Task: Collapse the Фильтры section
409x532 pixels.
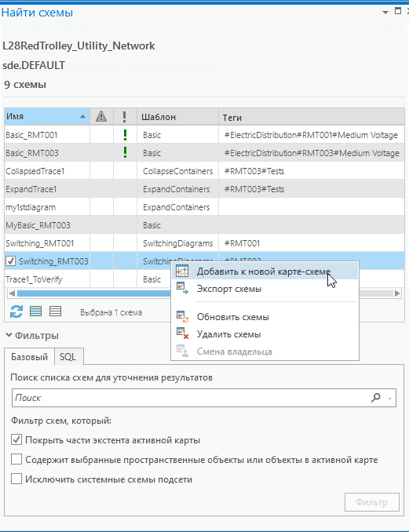Action: tap(9, 335)
